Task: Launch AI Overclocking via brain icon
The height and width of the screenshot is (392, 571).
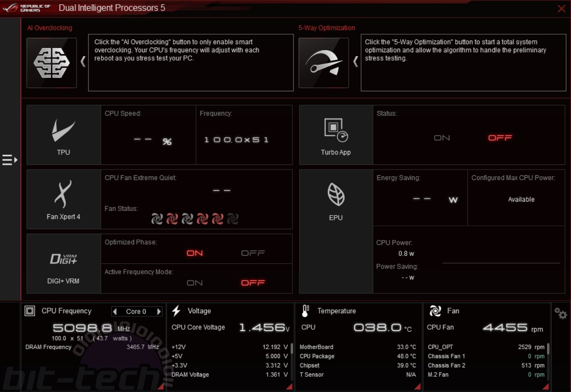Action: pos(51,63)
